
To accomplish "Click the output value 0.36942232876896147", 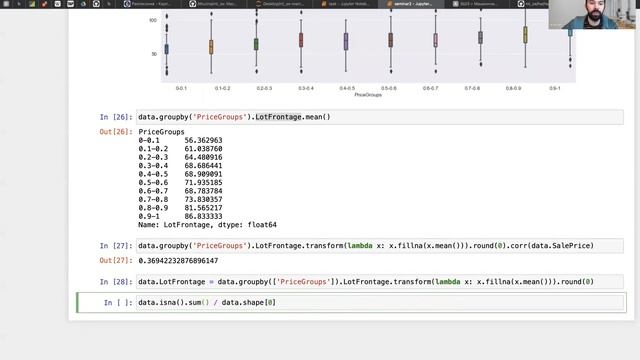I will click(x=178, y=260).
